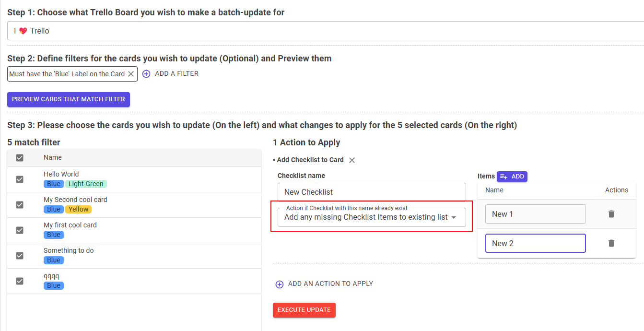Deselect My Second cool card

pyautogui.click(x=20, y=204)
